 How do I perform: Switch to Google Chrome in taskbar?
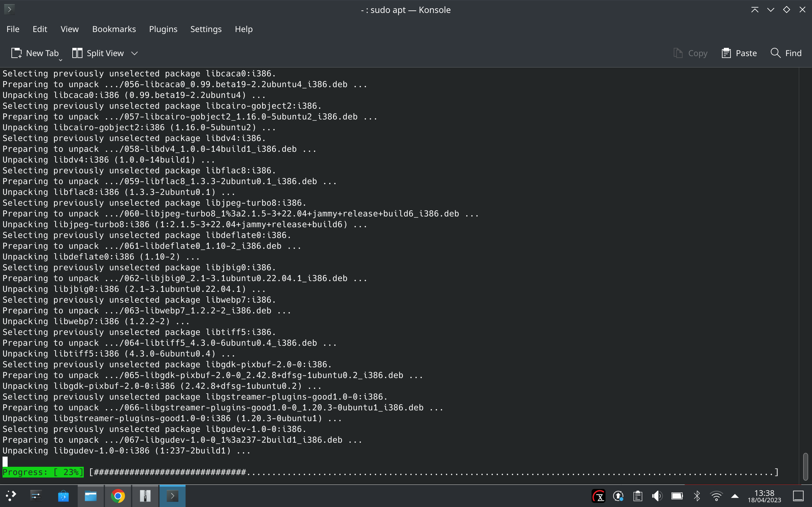pos(118,496)
